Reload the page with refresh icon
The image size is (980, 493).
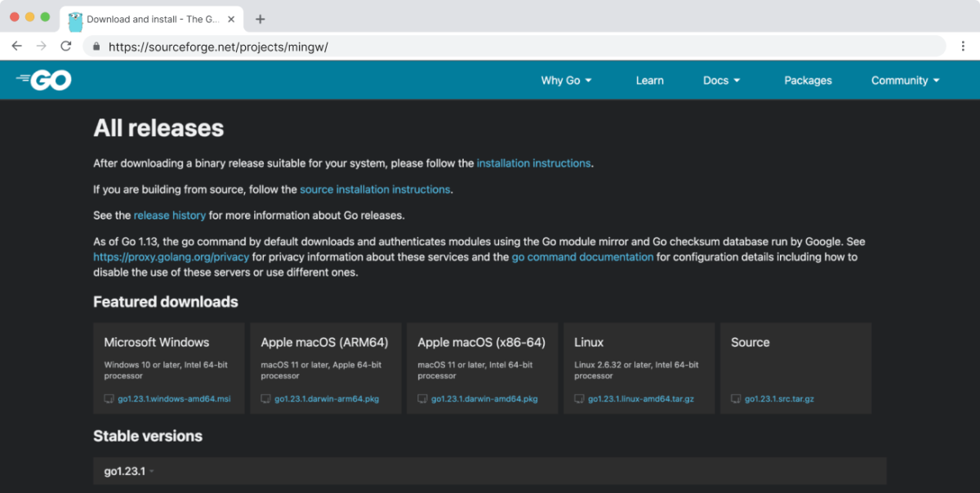[x=67, y=47]
